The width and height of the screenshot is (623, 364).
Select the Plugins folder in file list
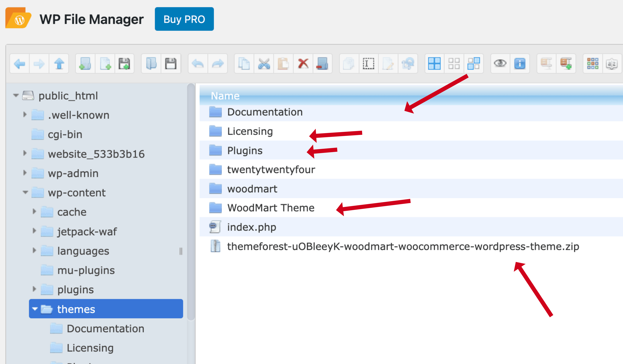pyautogui.click(x=411, y=150)
